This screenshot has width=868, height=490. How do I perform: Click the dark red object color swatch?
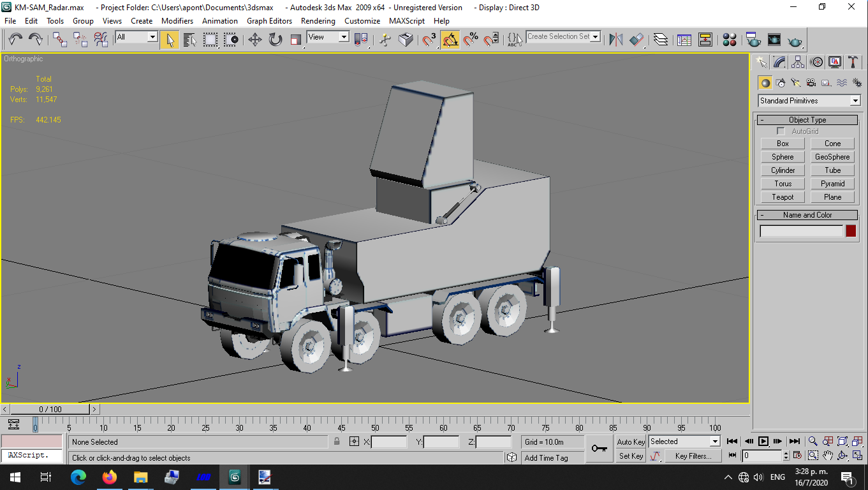click(x=851, y=231)
